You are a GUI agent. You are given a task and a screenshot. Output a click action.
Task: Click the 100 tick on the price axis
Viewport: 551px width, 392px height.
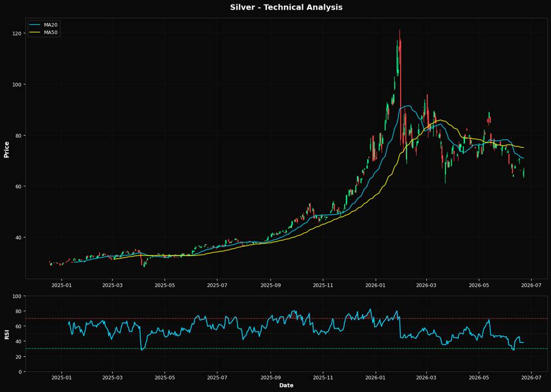[17, 84]
